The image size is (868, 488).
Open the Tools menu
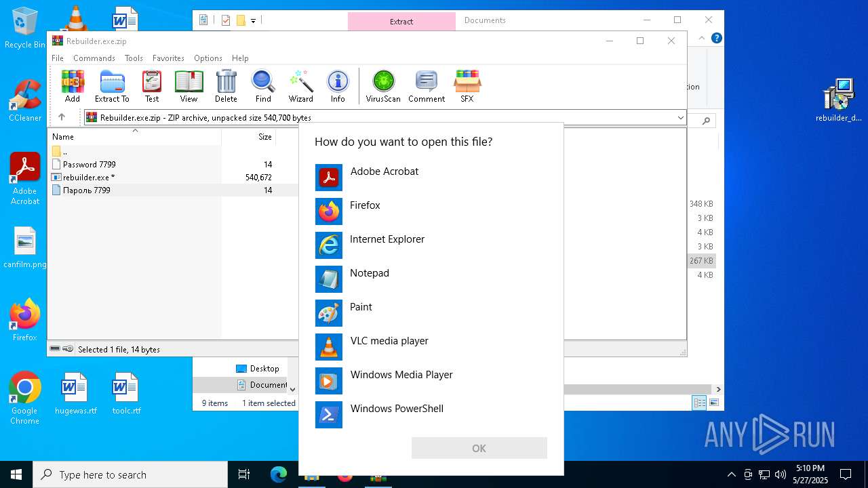pyautogui.click(x=134, y=58)
